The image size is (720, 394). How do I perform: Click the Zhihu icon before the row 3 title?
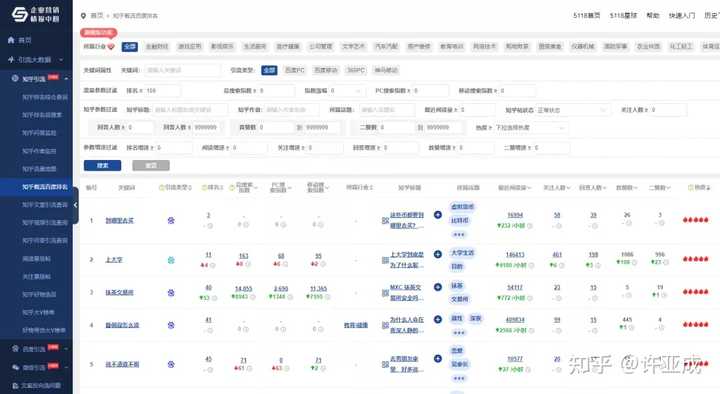coord(385,293)
